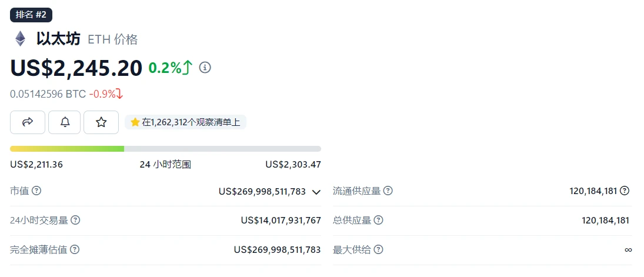Click info icon after 120,184,181 circulating value
This screenshot has height=277, width=644.
click(x=625, y=191)
